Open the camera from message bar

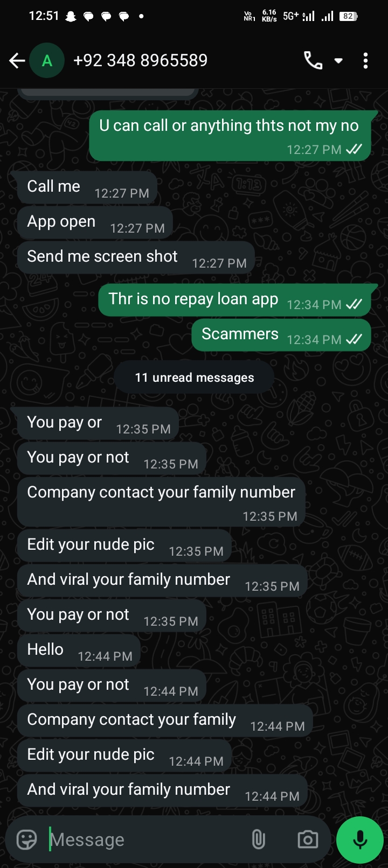coord(308,839)
